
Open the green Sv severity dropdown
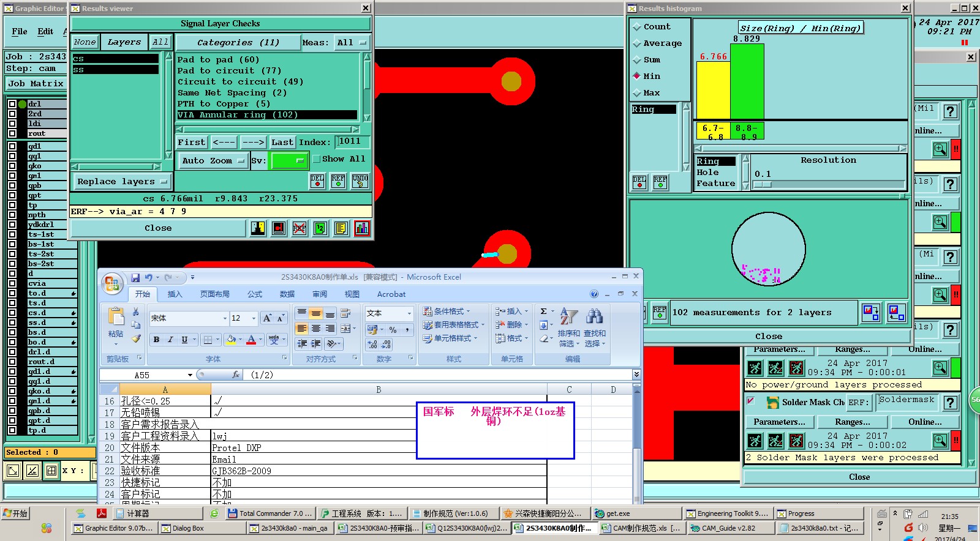[289, 161]
